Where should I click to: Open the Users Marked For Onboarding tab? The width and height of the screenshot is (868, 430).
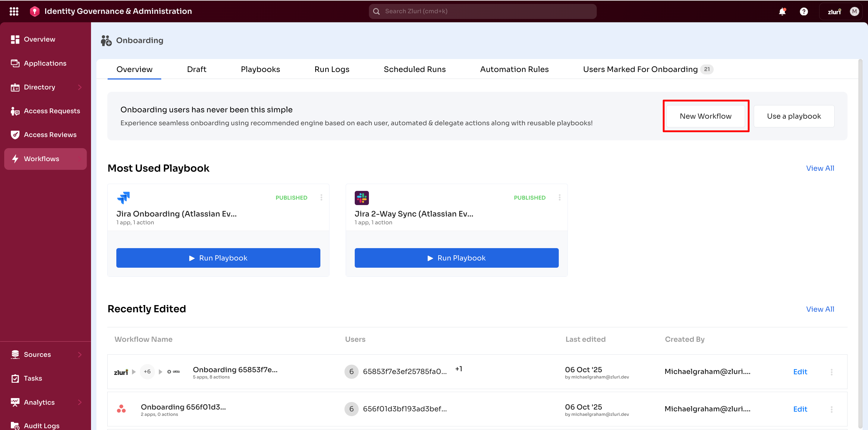[640, 69]
